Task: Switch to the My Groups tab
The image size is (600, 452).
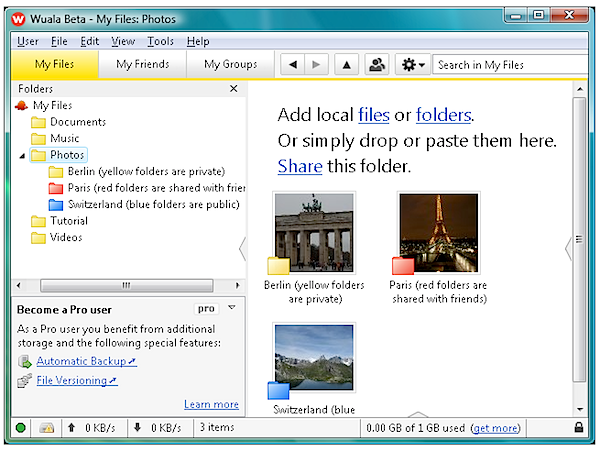Action: [x=230, y=64]
